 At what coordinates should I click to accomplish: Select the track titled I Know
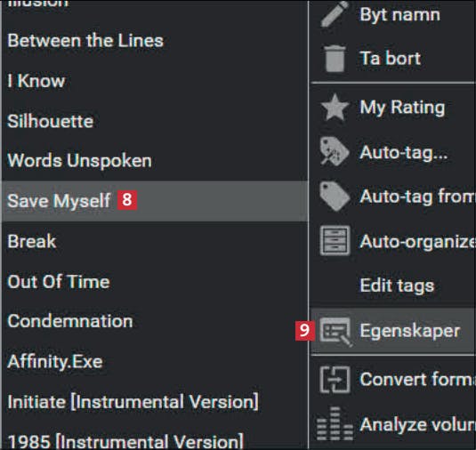[155, 81]
